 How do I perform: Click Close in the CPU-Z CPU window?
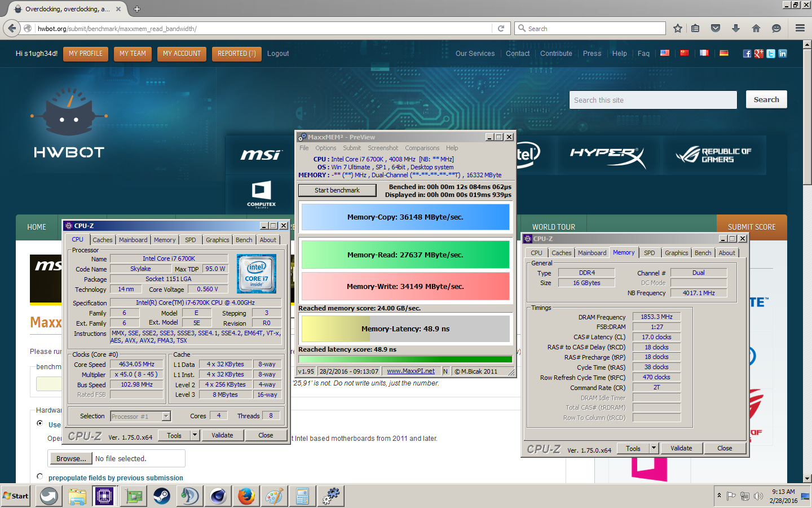[266, 435]
